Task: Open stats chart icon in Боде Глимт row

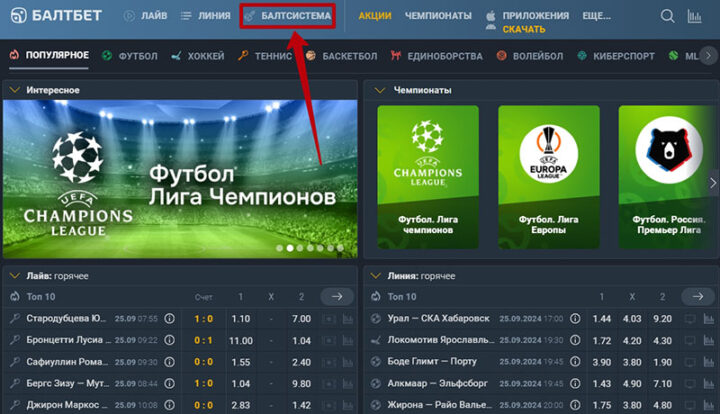Action: click(709, 362)
